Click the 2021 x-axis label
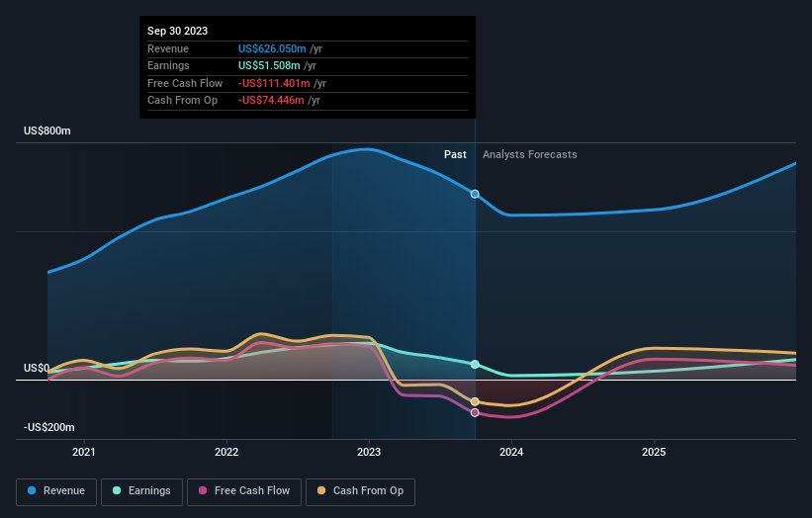Screen dimensions: 812x518 click(x=84, y=453)
